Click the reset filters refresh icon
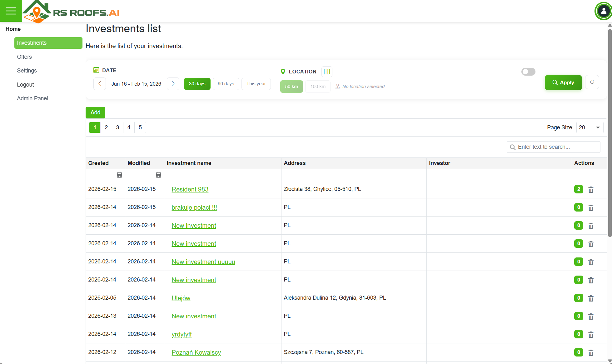The height and width of the screenshot is (364, 612). [x=592, y=82]
